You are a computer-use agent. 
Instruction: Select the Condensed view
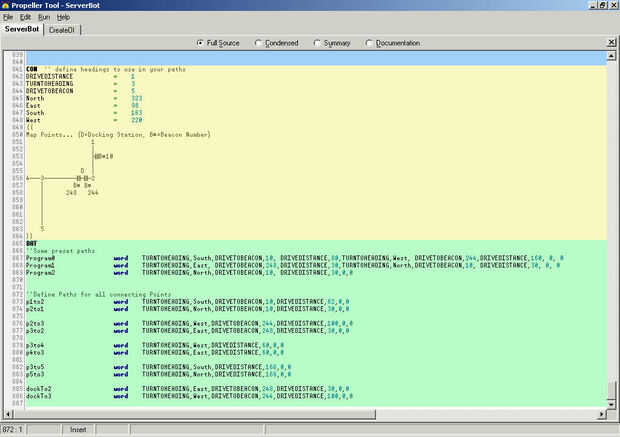point(276,43)
